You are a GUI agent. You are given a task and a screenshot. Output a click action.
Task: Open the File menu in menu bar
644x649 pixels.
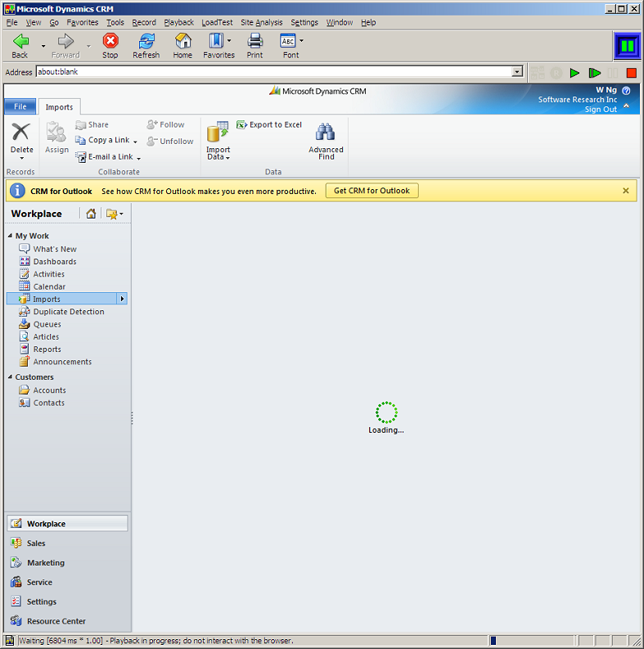tap(11, 22)
